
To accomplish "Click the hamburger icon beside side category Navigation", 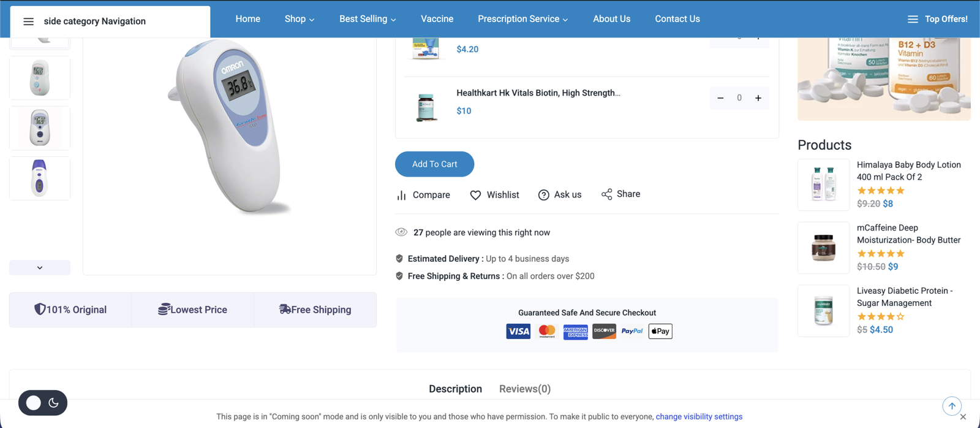I will click(x=28, y=21).
